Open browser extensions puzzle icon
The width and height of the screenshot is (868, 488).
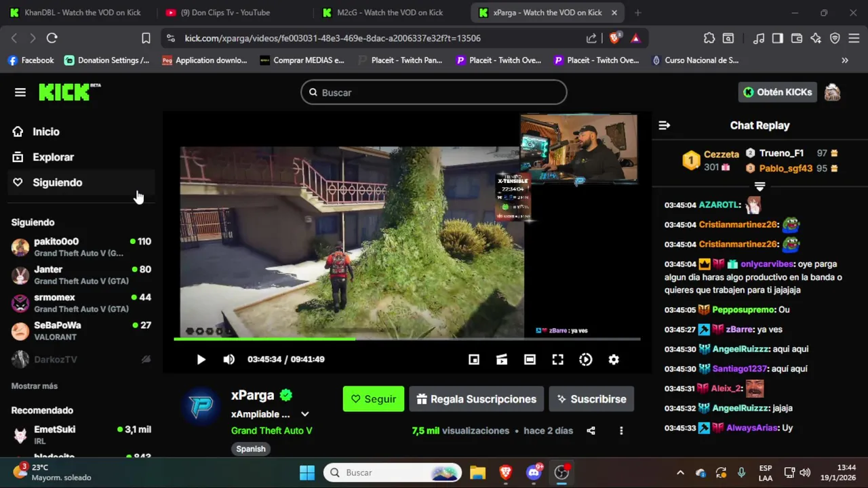[x=709, y=39]
